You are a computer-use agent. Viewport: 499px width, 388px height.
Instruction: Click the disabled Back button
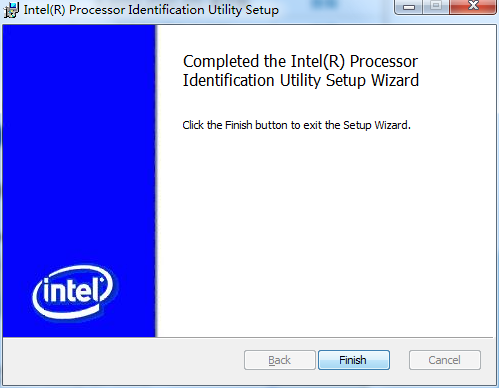pyautogui.click(x=280, y=360)
